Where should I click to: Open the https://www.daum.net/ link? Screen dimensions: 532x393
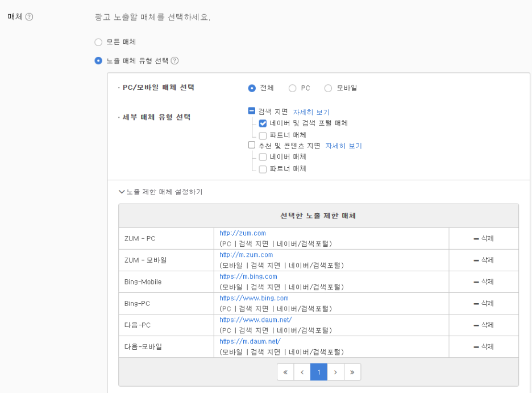tap(255, 320)
